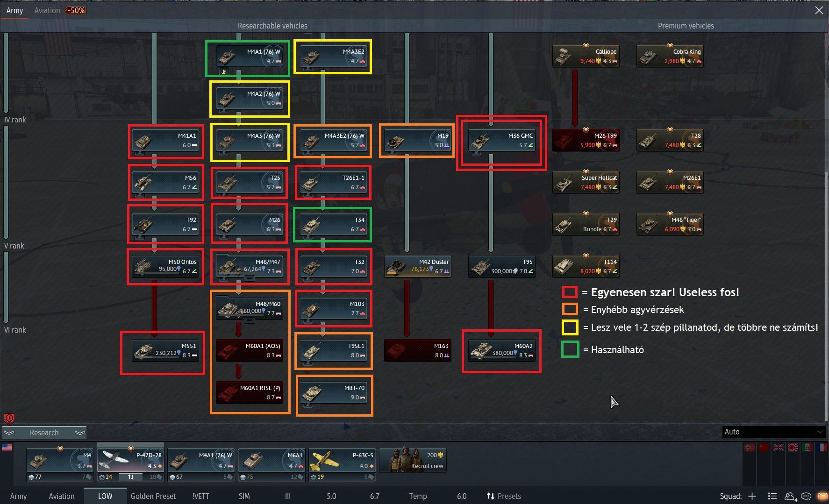Select the LOW preset tab
This screenshot has width=829, height=504.
pos(105,496)
